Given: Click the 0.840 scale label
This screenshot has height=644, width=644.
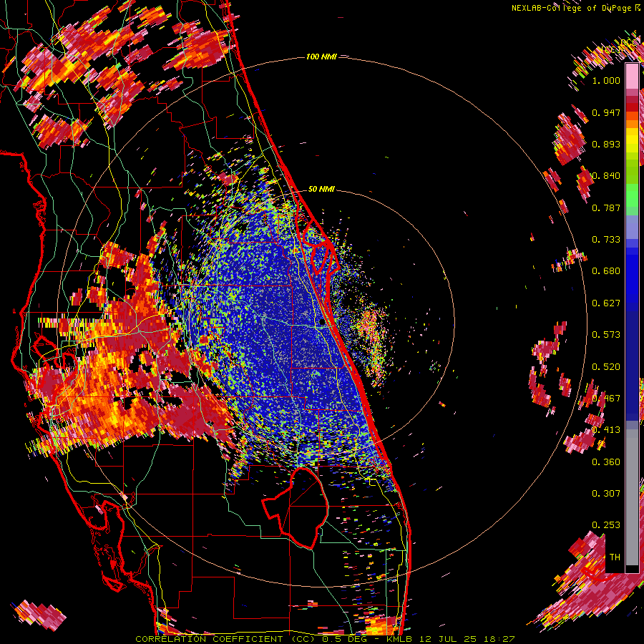Looking at the screenshot, I should coord(606,176).
